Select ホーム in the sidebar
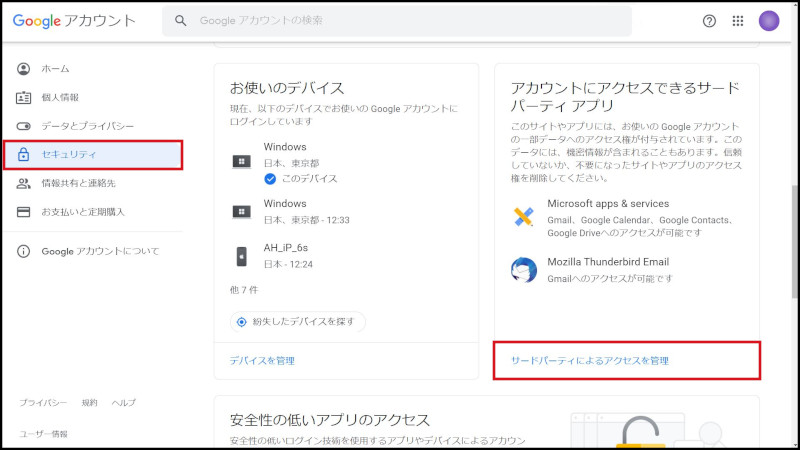The height and width of the screenshot is (450, 800). pyautogui.click(x=55, y=69)
